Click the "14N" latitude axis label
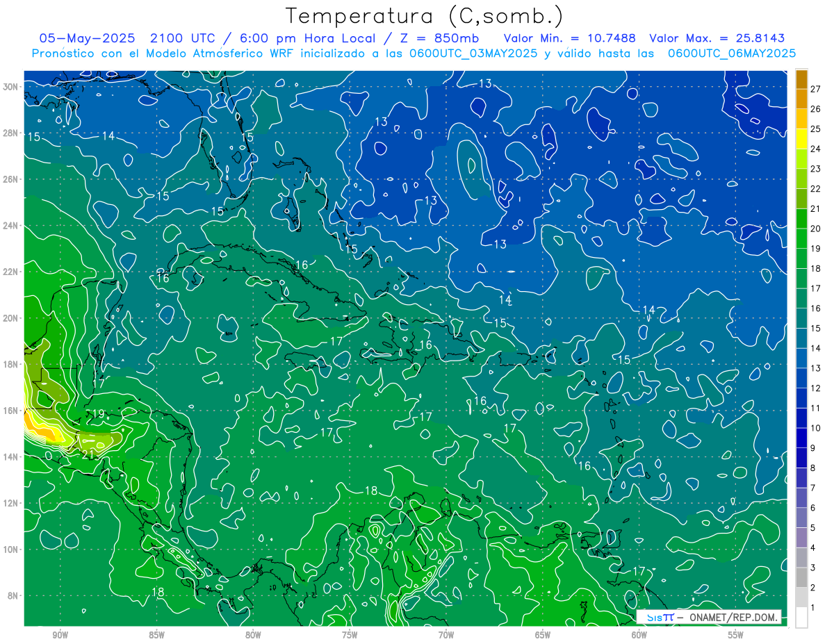The width and height of the screenshot is (834, 644). (12, 456)
